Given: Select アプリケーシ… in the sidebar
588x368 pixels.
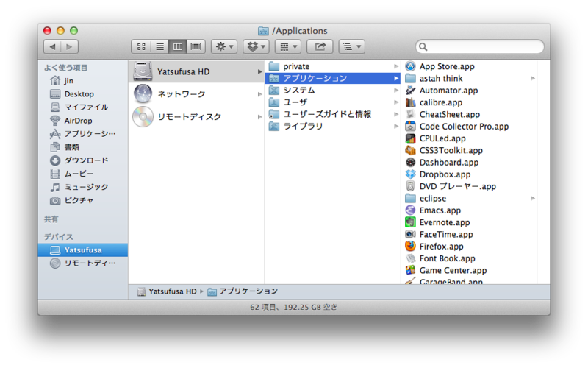Looking at the screenshot, I should pos(83,134).
